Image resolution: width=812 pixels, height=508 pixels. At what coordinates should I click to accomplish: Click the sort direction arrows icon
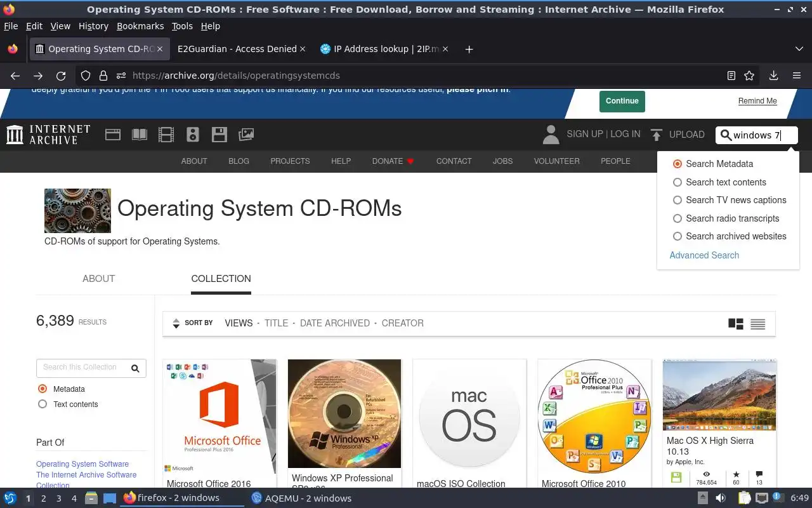[176, 323]
